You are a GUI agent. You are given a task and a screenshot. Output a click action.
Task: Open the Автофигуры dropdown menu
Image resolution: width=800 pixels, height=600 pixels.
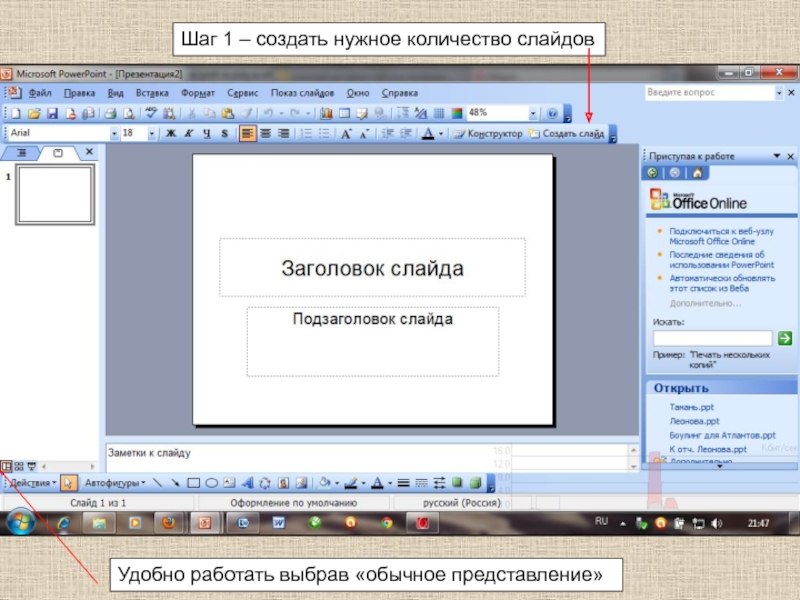point(112,483)
